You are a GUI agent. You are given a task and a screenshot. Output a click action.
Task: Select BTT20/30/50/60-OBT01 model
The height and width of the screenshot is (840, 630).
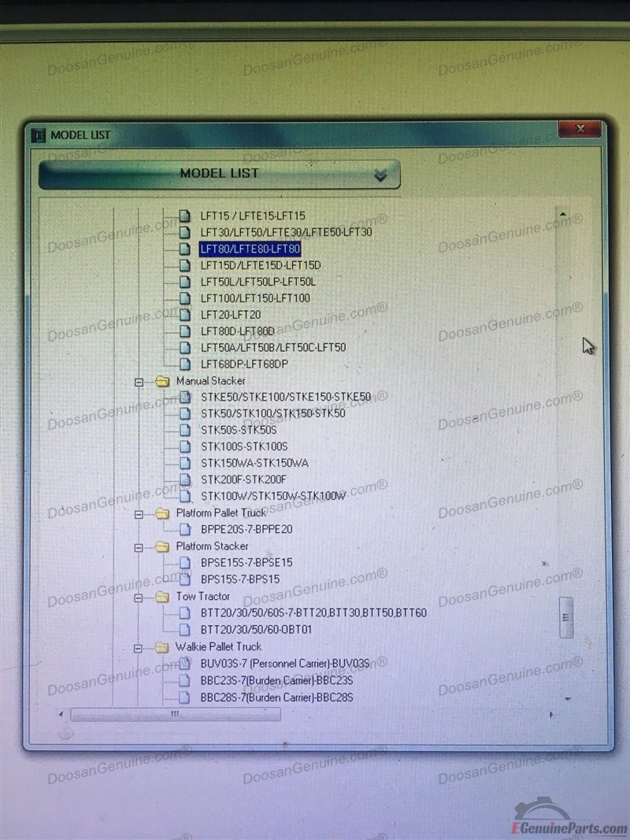256,630
